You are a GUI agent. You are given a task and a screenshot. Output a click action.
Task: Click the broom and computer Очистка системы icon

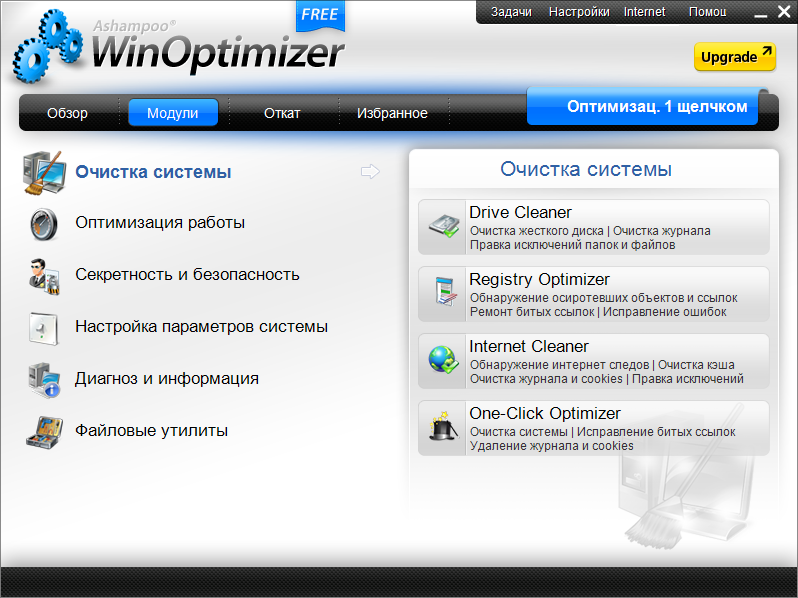(x=44, y=173)
